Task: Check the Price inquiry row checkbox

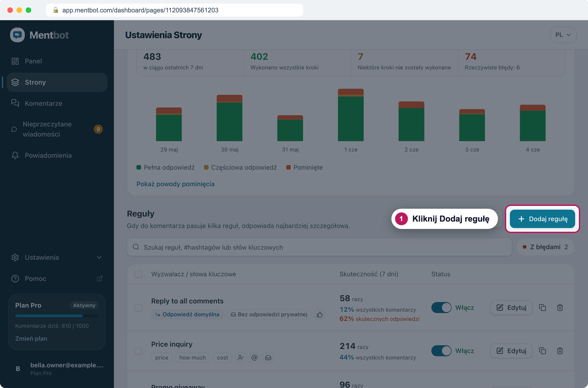Action: point(138,351)
